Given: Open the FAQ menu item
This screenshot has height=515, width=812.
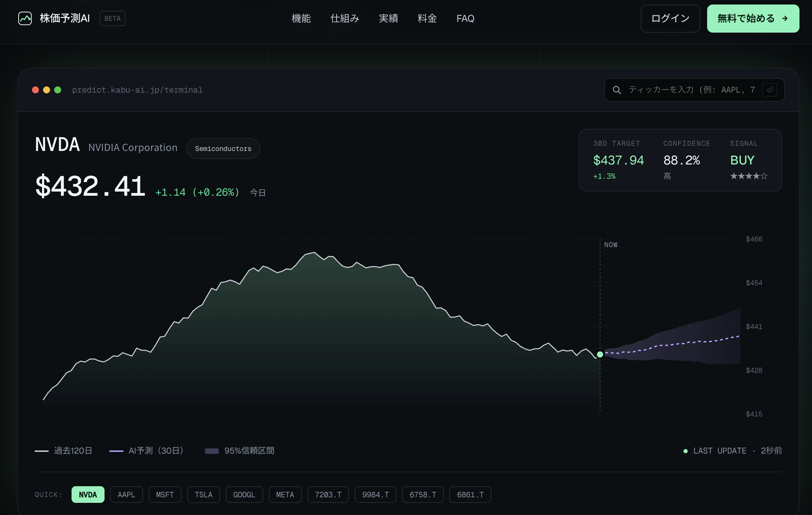Looking at the screenshot, I should pyautogui.click(x=465, y=18).
